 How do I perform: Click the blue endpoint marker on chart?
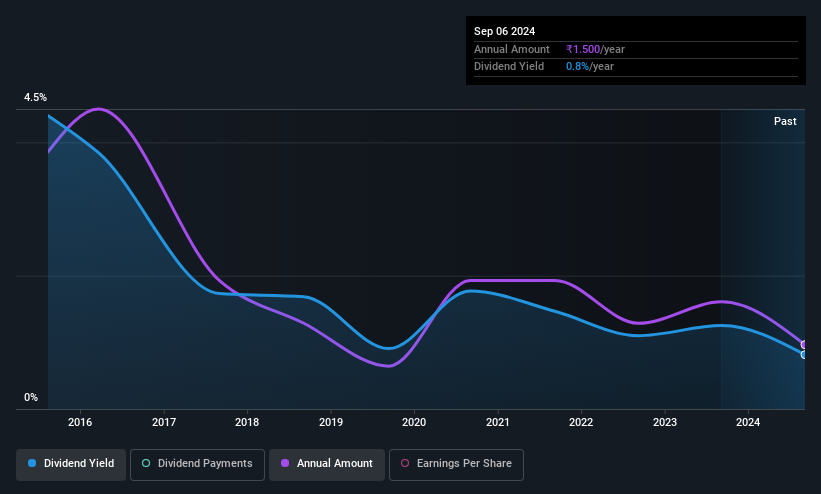click(x=803, y=355)
